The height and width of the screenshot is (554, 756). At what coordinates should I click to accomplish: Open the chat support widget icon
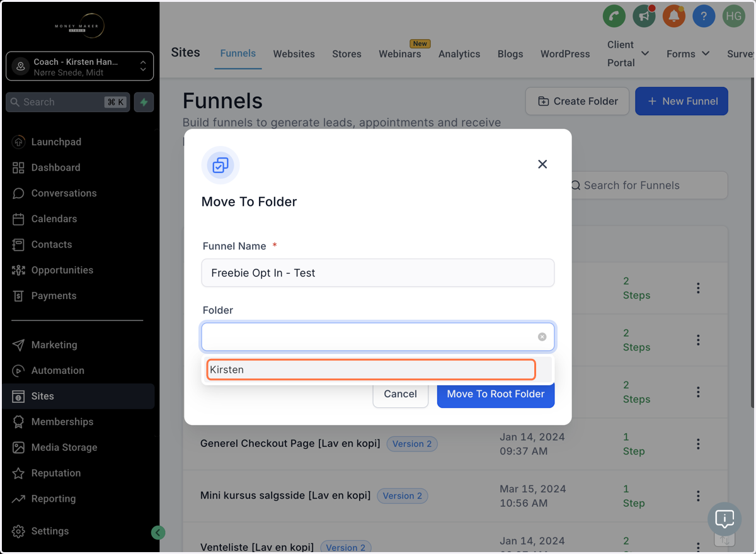point(724,519)
